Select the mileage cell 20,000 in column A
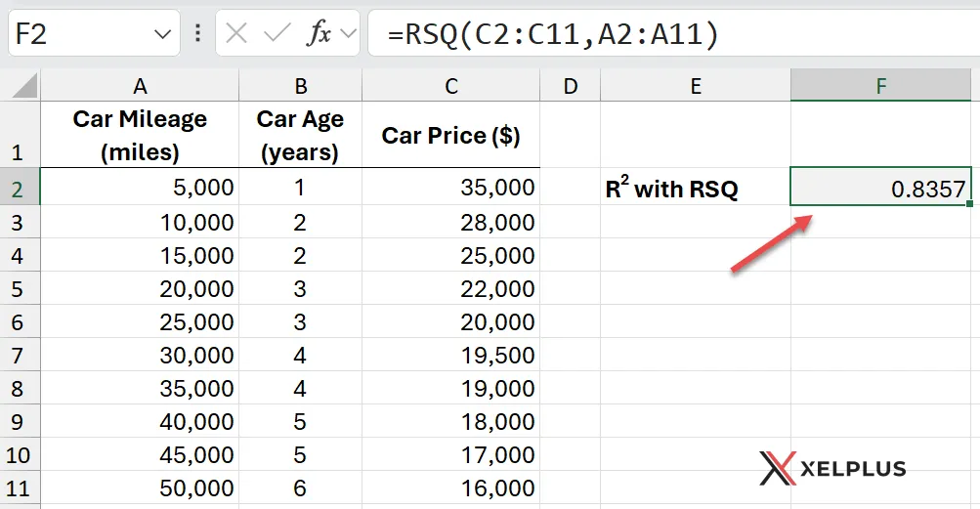This screenshot has height=509, width=980. click(140, 288)
